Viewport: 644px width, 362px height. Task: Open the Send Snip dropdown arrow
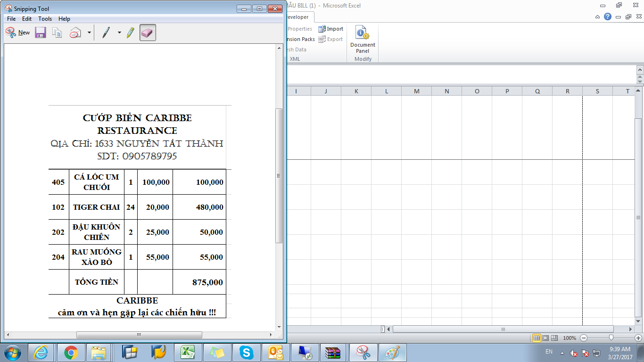click(x=89, y=33)
